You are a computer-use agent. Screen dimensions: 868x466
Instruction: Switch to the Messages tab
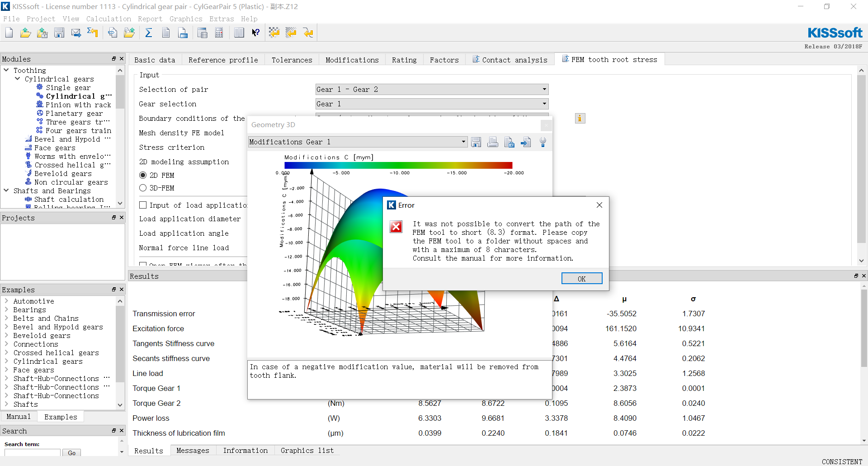pos(193,451)
